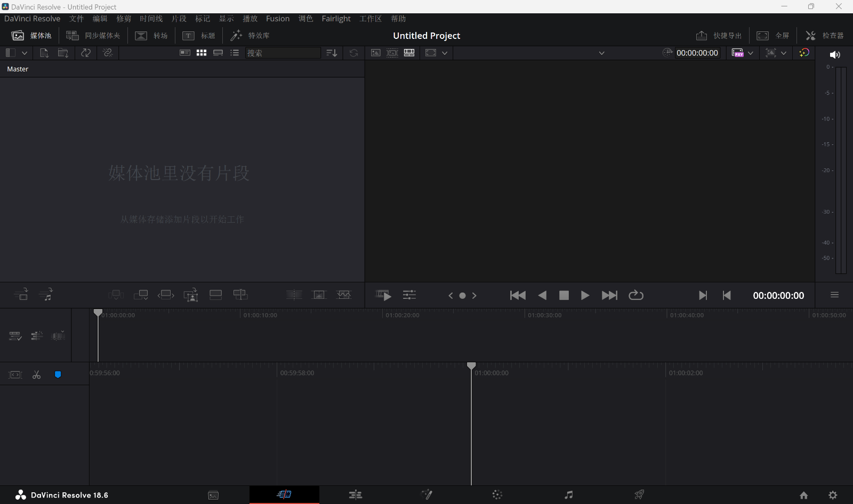Switch to the Color page tab
853x504 pixels.
click(497, 495)
